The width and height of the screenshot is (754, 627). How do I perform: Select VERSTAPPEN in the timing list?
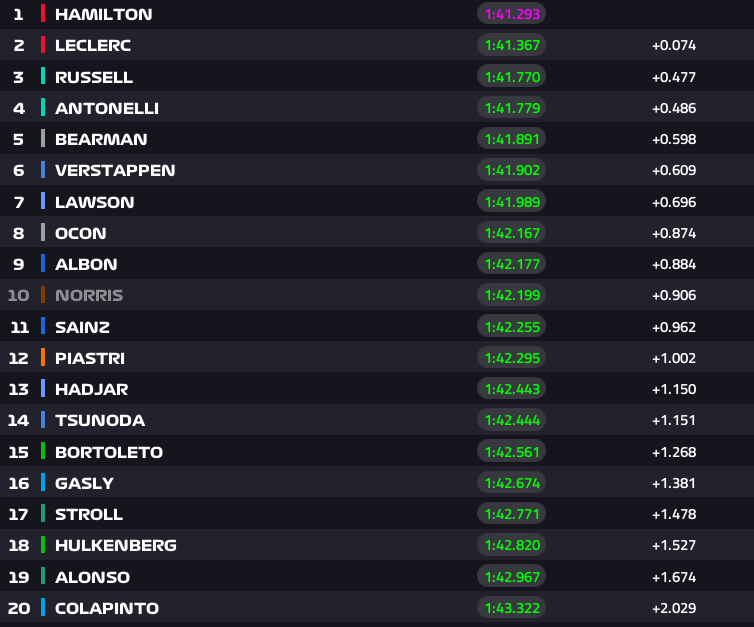pos(115,170)
